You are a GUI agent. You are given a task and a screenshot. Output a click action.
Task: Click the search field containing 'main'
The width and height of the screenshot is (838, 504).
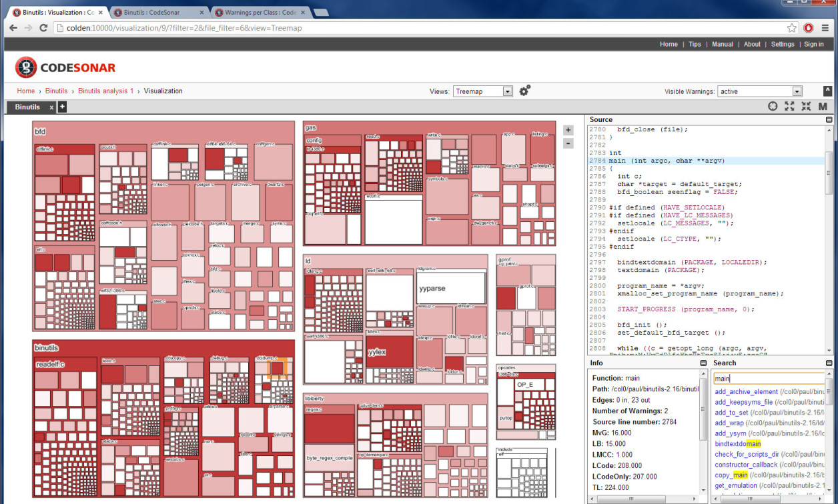[769, 378]
